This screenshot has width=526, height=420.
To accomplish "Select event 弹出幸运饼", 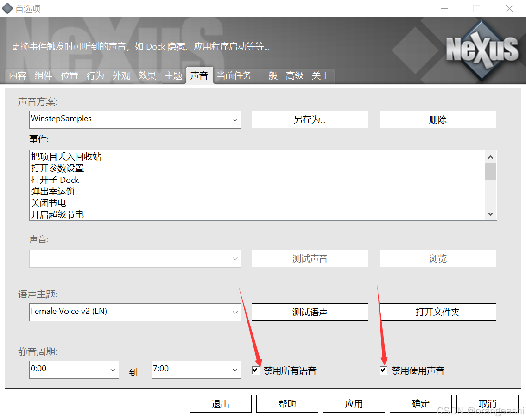I will [53, 191].
